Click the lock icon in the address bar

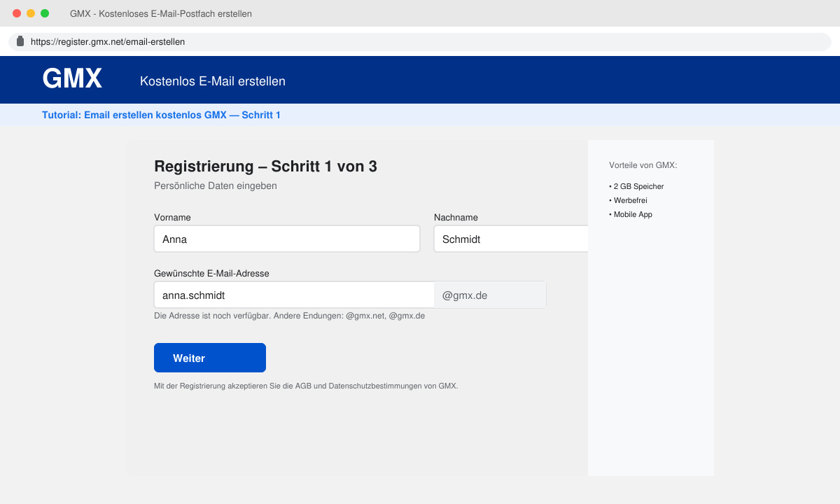point(20,41)
